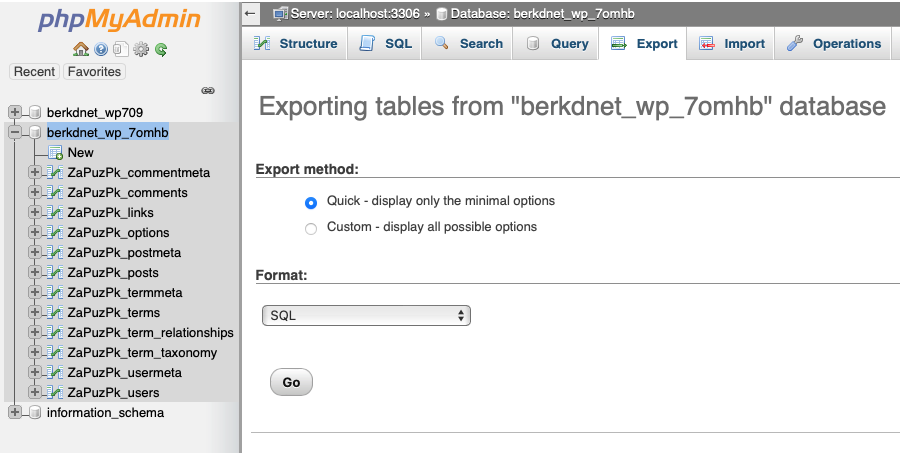Open navigation panel settings gear icon
The width and height of the screenshot is (900, 453).
point(141,49)
